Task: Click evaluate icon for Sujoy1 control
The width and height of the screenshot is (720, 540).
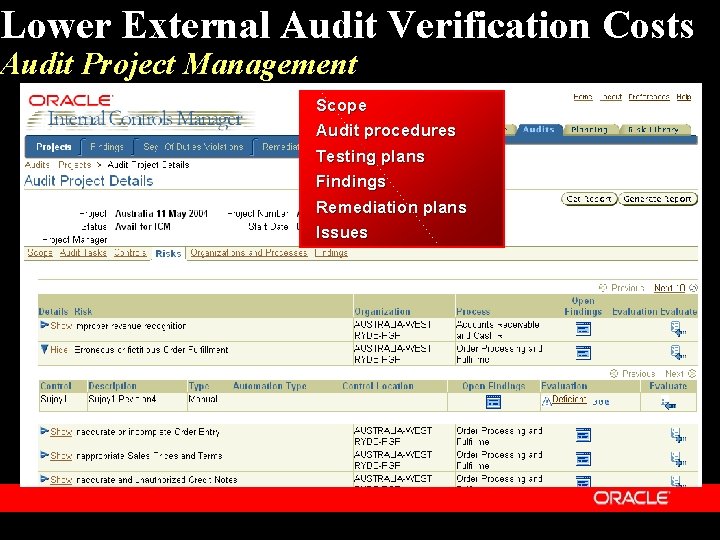Action: [x=669, y=404]
